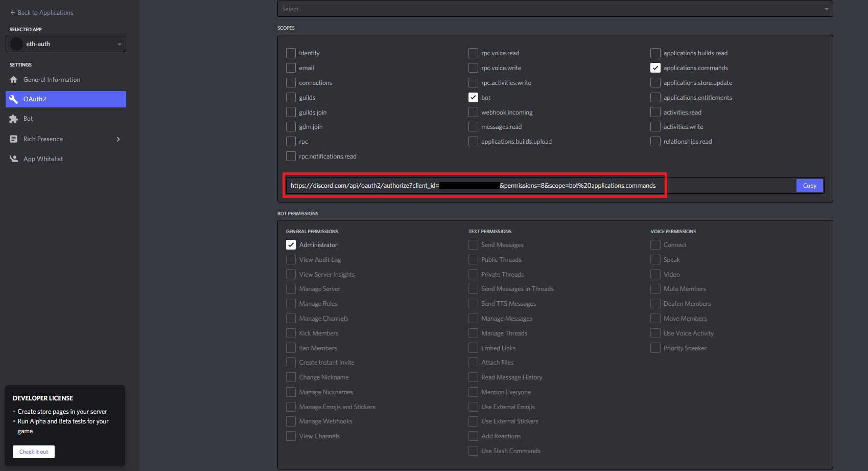Check the relationships.read scope
Screen dimensions: 868x471
655,142
